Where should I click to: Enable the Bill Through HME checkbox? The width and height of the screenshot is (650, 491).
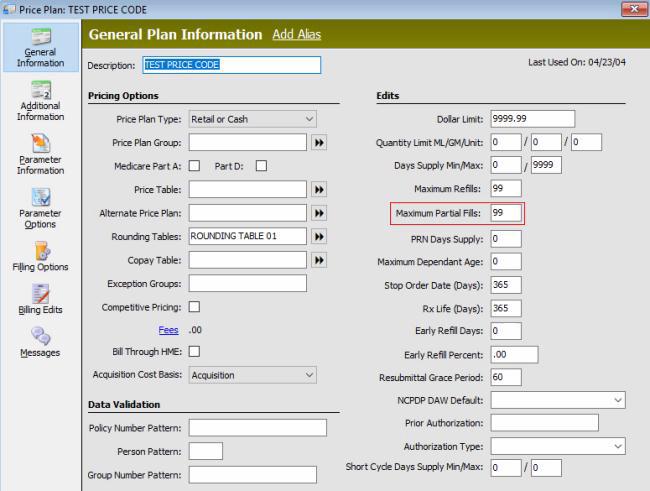194,352
